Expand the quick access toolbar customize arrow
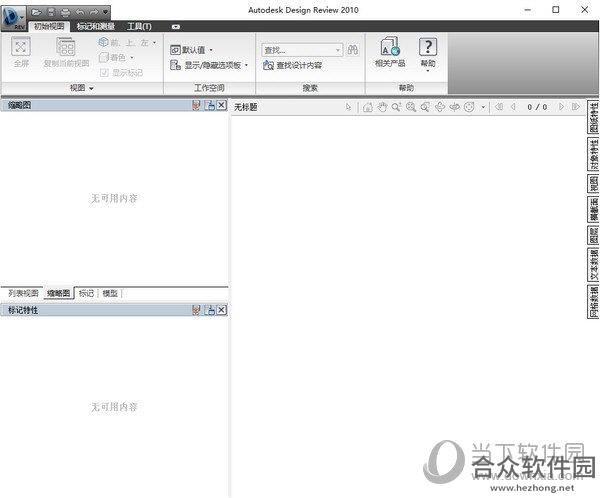The image size is (600, 498). pos(106,12)
